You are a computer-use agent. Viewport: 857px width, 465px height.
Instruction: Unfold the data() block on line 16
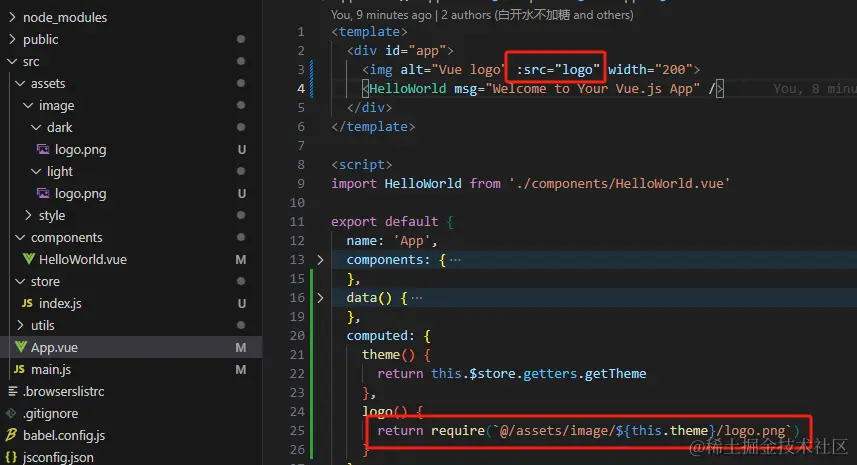(320, 298)
